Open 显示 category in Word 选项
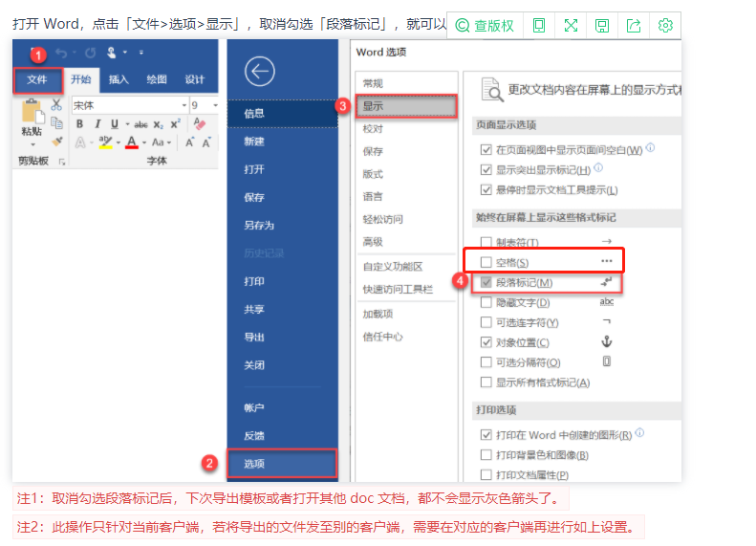Viewport: 756px width, 546px height. tap(406, 106)
